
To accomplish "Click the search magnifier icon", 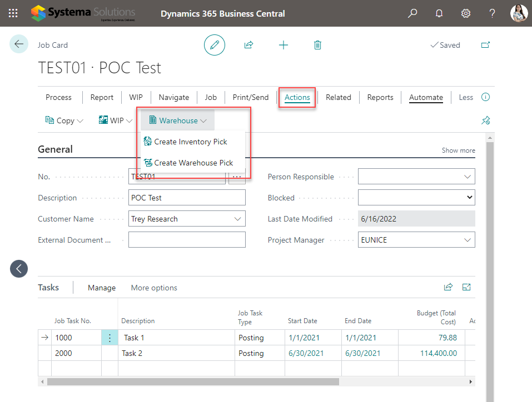I will click(412, 13).
